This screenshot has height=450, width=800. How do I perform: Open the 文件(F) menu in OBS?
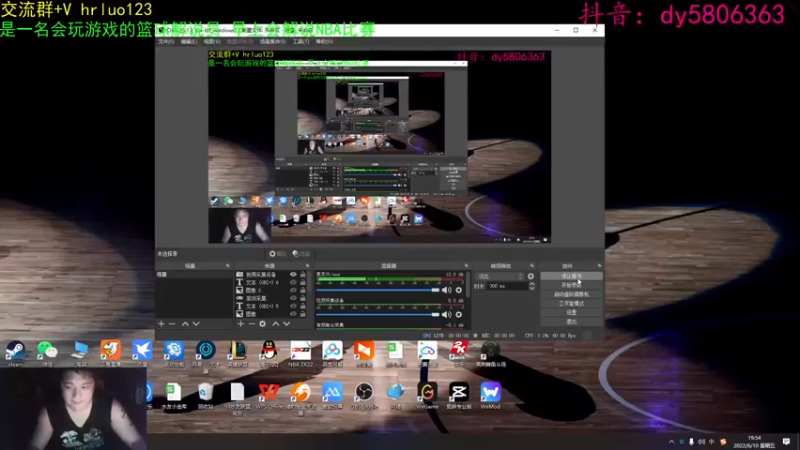point(166,41)
